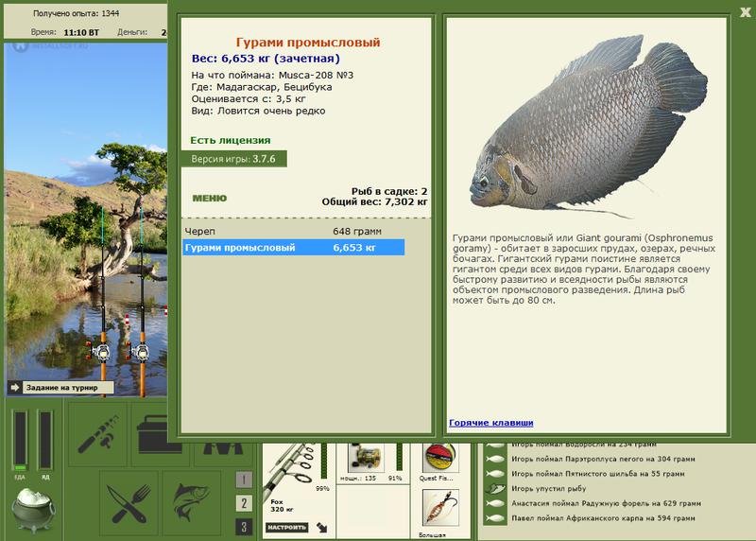Click Получено опыта: 1344 text
Screen dimensions: 756x541
77,13
